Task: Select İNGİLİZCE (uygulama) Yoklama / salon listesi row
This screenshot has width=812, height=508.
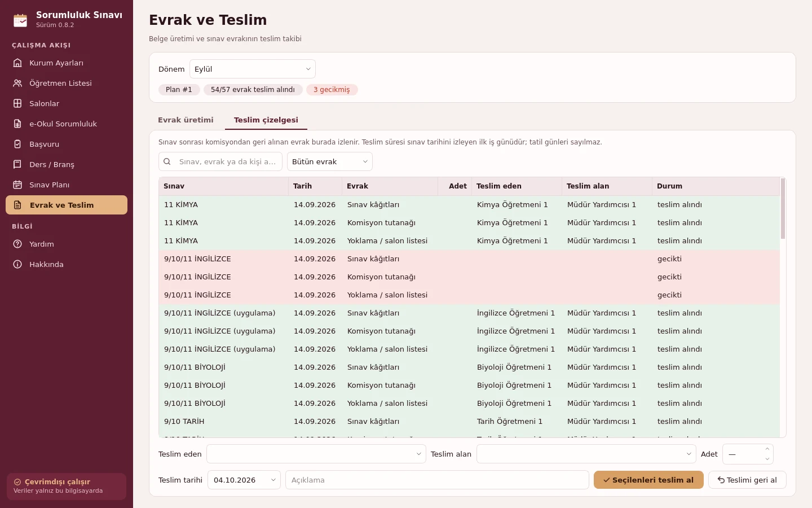Action: pyautogui.click(x=469, y=349)
